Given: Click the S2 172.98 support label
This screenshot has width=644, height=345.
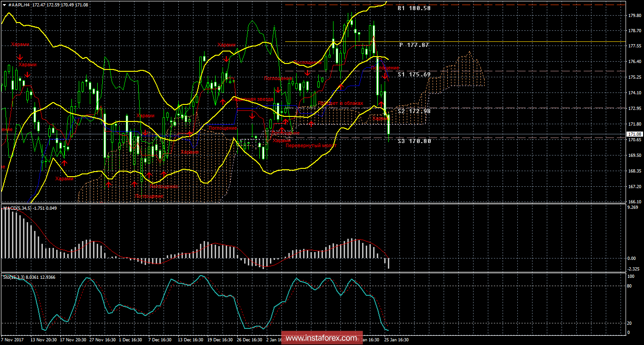Looking at the screenshot, I should tap(414, 111).
